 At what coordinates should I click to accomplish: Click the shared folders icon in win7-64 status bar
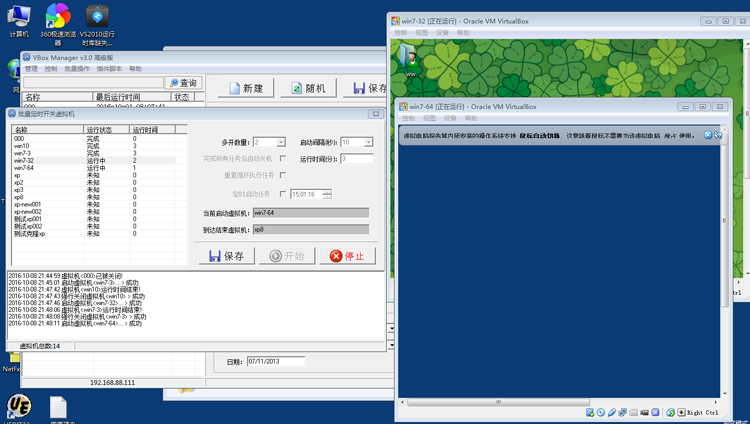pyautogui.click(x=633, y=412)
